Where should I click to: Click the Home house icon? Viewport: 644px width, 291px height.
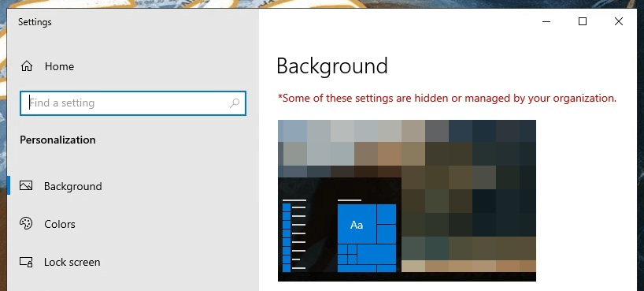27,66
